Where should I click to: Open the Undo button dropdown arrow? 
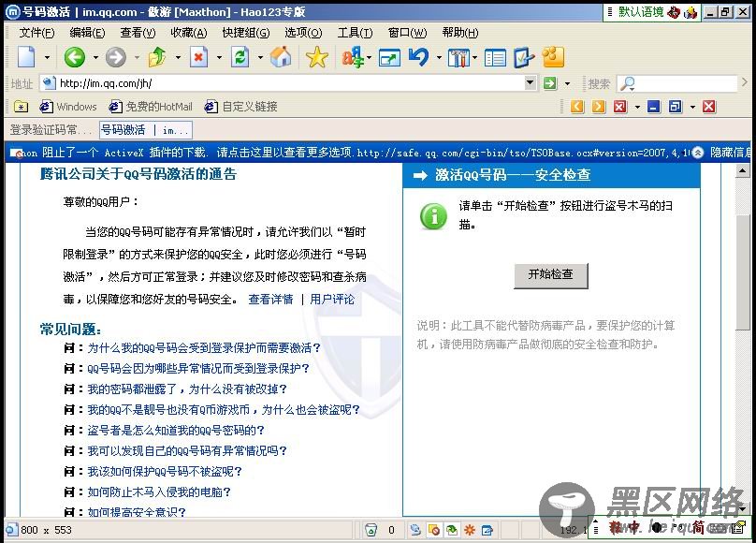(439, 57)
